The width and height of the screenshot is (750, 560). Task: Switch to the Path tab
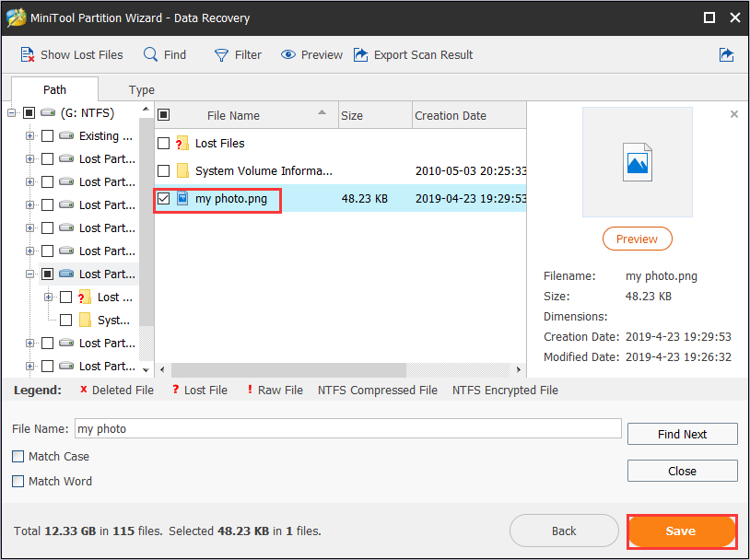[x=54, y=89]
